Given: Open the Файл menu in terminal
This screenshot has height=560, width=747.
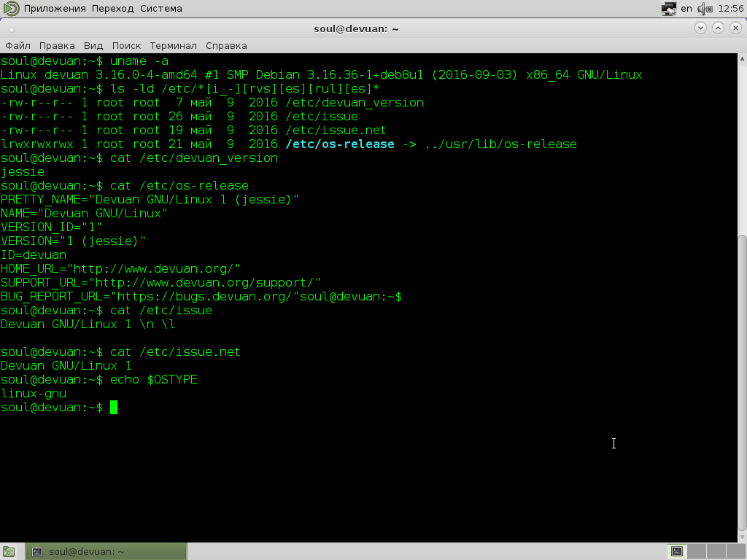Looking at the screenshot, I should click(18, 46).
